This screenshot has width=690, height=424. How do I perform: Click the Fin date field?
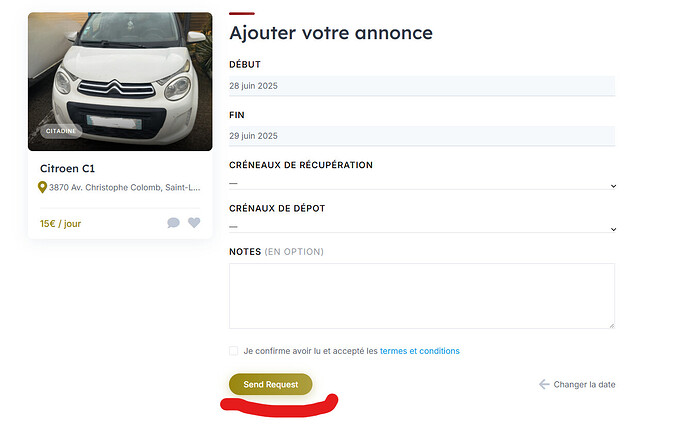[422, 136]
